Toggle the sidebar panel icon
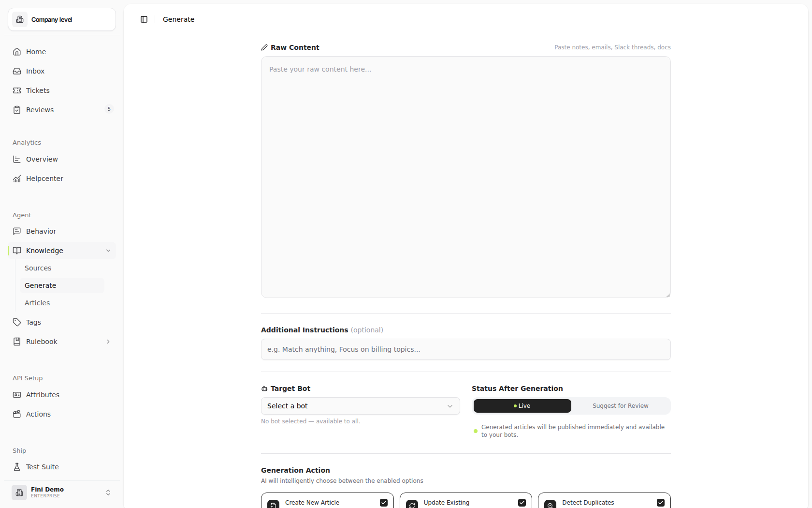This screenshot has width=812, height=508. [144, 19]
